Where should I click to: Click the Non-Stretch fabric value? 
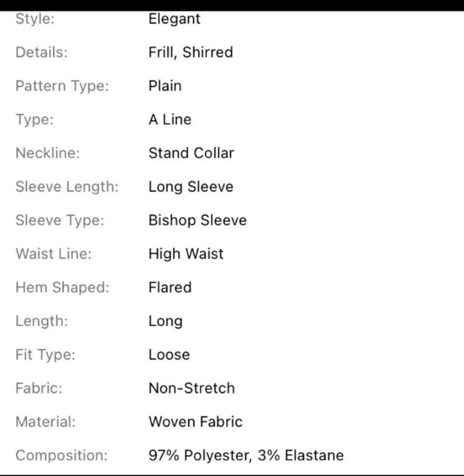pyautogui.click(x=192, y=388)
